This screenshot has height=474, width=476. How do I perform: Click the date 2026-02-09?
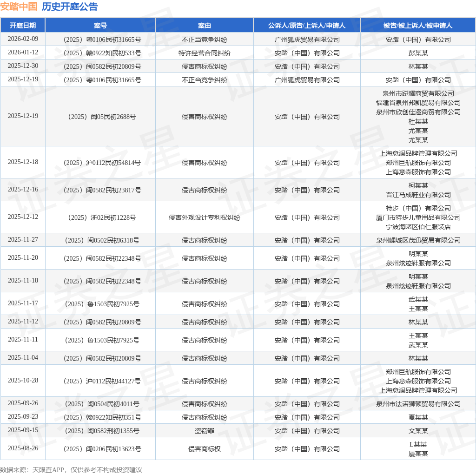(x=23, y=39)
